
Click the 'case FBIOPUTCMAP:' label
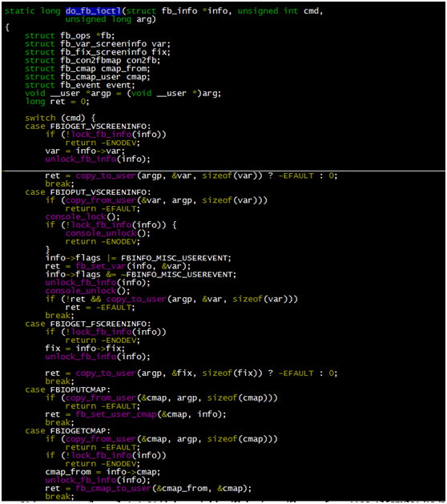coord(67,389)
